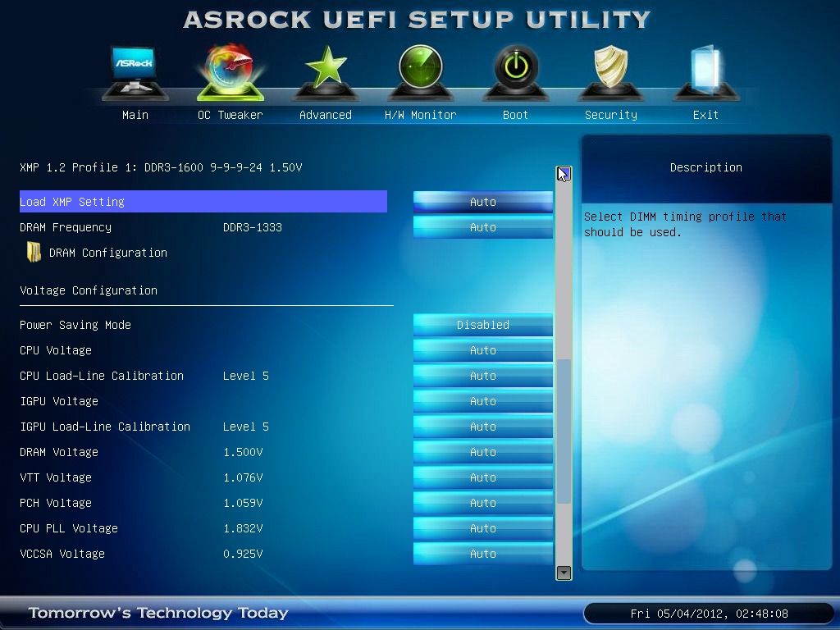Click the scroll down arrow button
The image size is (840, 630).
(x=564, y=573)
